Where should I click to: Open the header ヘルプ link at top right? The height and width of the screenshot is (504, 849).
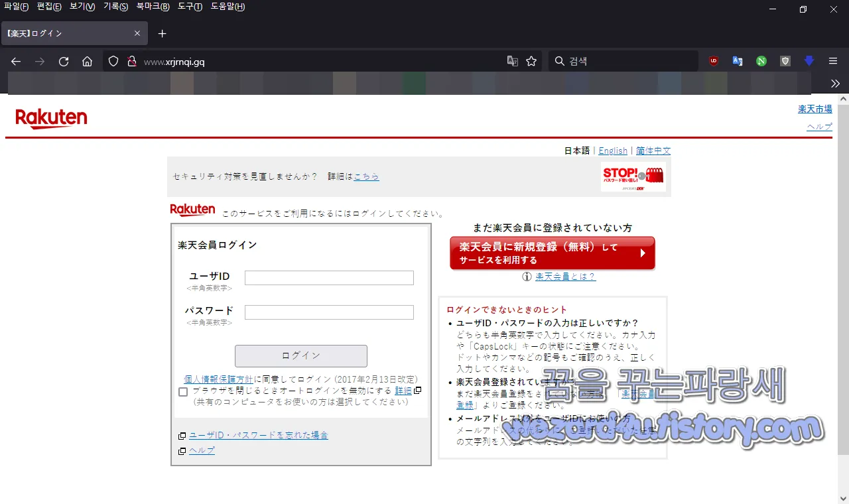tap(819, 127)
